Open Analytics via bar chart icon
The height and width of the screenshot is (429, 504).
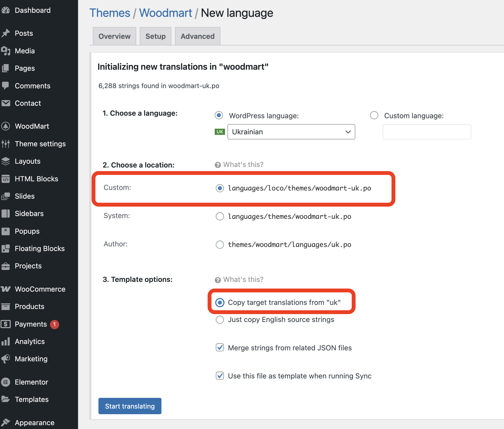click(6, 341)
